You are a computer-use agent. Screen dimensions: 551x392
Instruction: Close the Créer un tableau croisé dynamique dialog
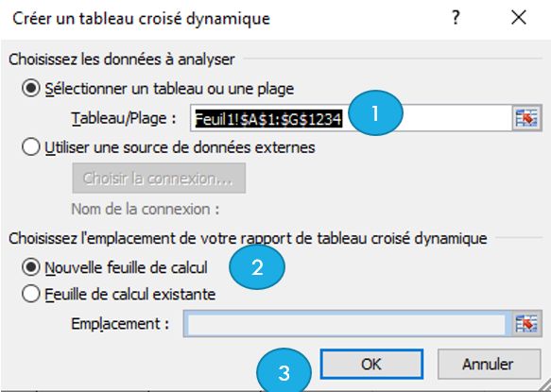click(519, 17)
